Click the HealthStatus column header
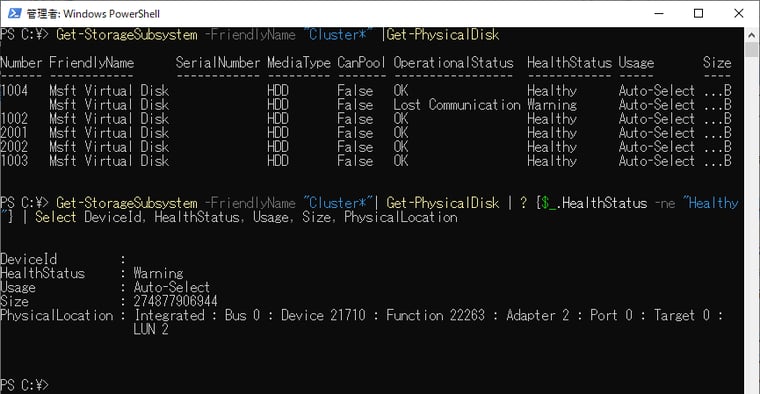The image size is (760, 394). [x=570, y=63]
